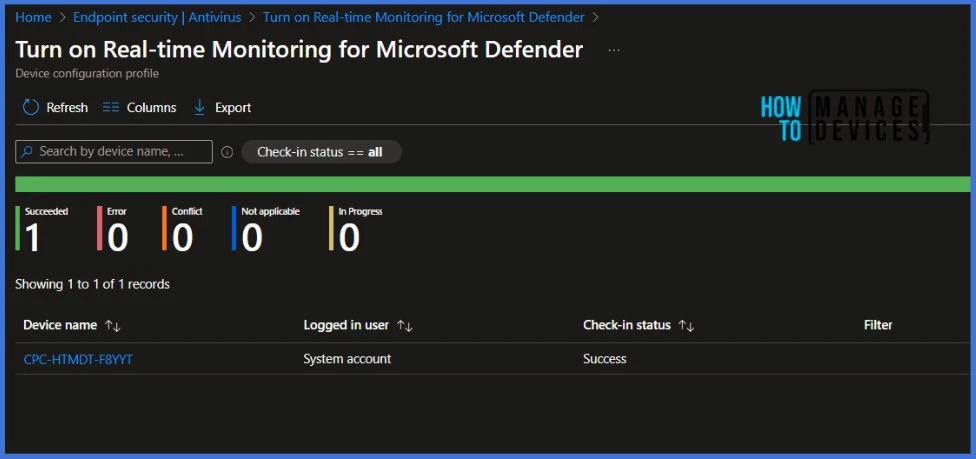Click the search by device name field
The image size is (976, 459).
tap(114, 151)
